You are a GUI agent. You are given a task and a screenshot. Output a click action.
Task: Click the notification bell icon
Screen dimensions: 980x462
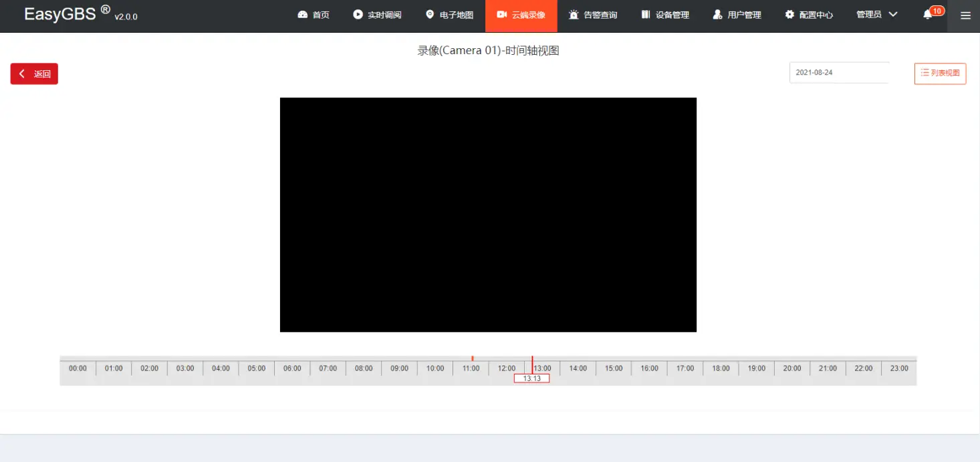(x=927, y=15)
